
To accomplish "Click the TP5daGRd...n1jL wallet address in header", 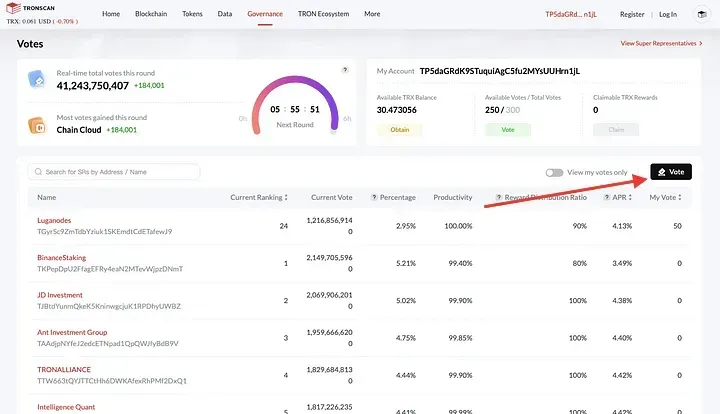I will click(571, 14).
